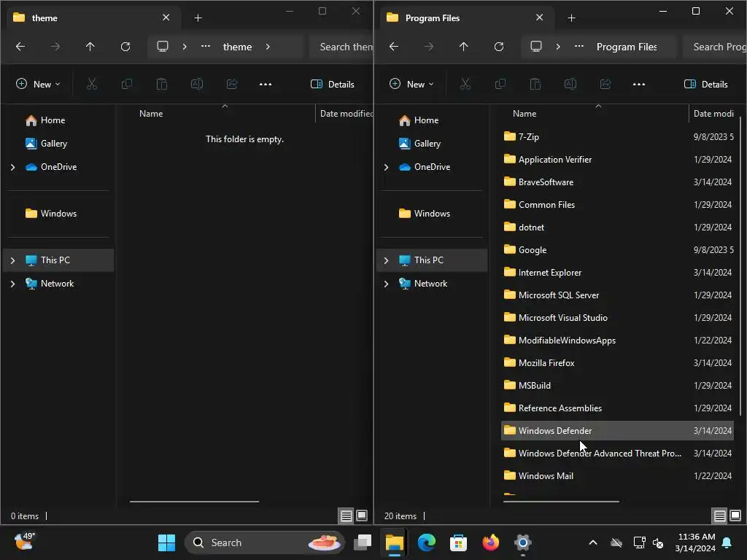Toggle Details pane in theme window
747x560 pixels.
[x=333, y=85]
